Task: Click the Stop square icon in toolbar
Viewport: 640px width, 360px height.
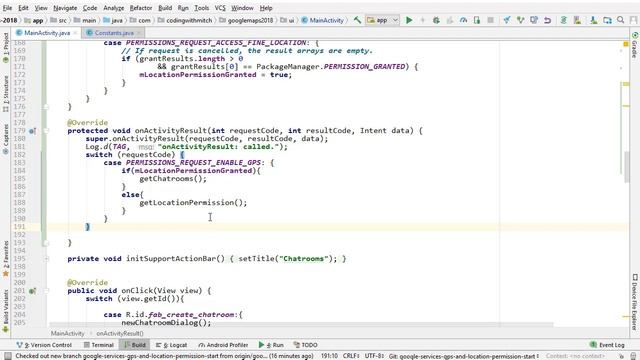Action: coord(491,20)
